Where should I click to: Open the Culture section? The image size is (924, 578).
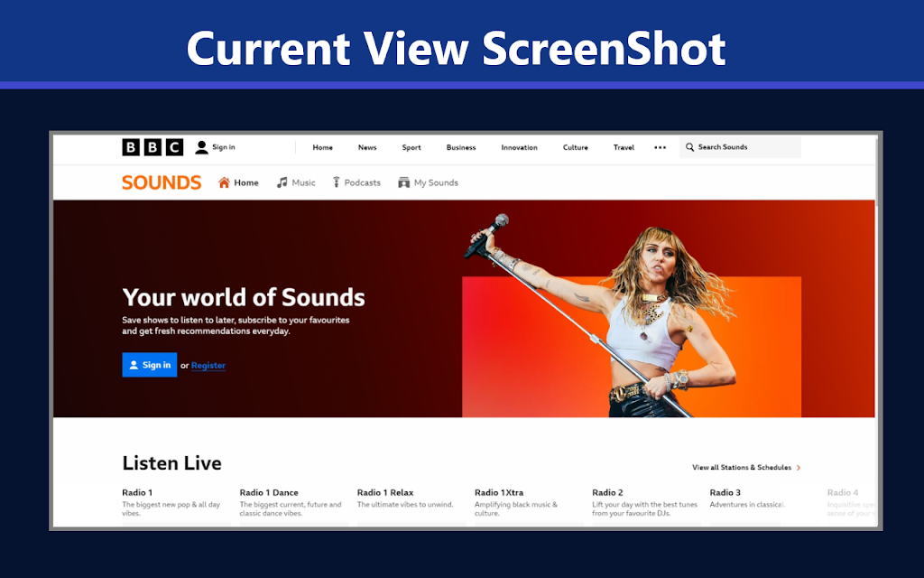pyautogui.click(x=575, y=147)
